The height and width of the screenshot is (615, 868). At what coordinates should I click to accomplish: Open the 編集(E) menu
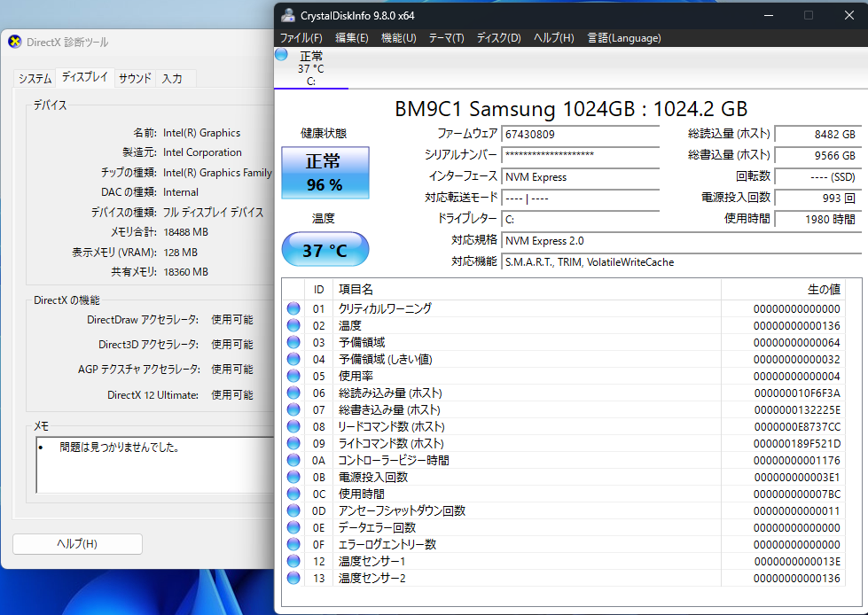click(x=352, y=38)
